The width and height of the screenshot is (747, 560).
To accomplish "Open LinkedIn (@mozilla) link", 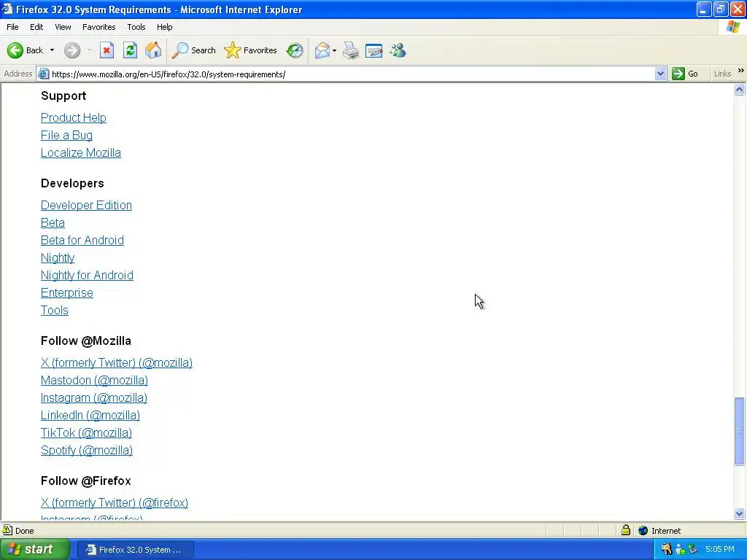I will [90, 415].
